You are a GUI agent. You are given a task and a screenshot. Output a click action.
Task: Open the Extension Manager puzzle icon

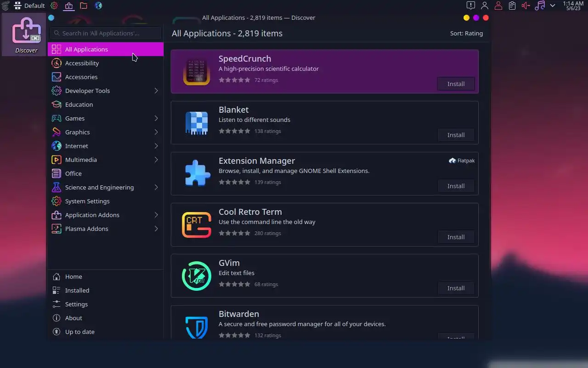pos(197,173)
